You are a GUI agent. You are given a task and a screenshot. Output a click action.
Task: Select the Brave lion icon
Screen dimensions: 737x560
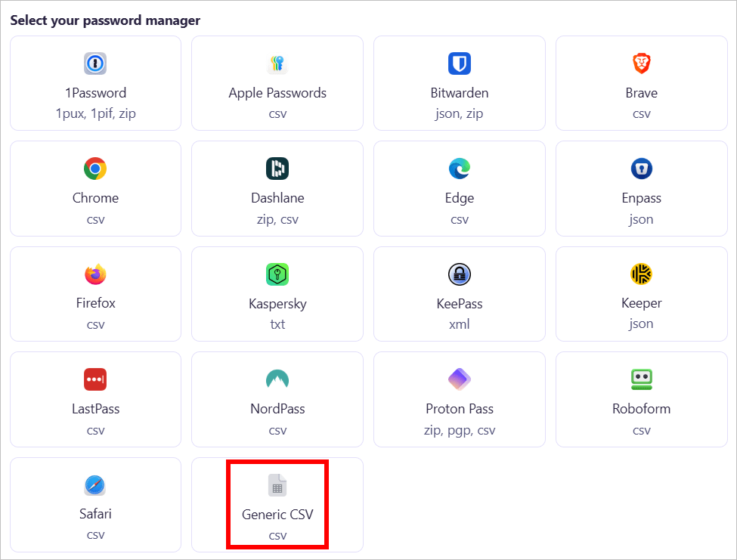(641, 63)
